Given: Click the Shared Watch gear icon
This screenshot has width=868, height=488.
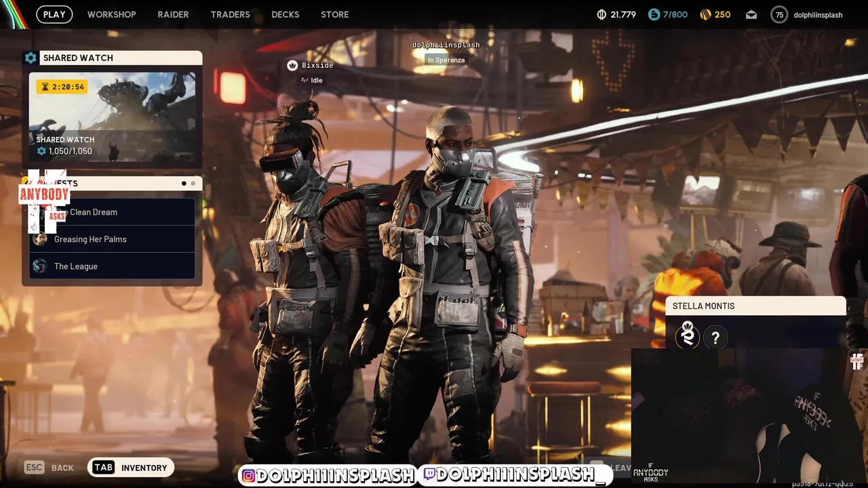Looking at the screenshot, I should (x=31, y=58).
